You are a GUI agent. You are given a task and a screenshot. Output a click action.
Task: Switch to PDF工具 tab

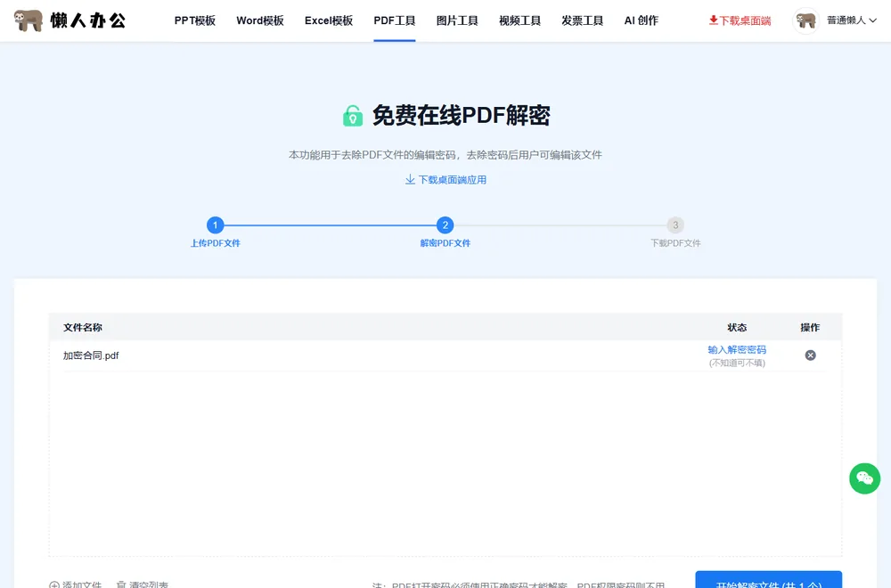(395, 20)
